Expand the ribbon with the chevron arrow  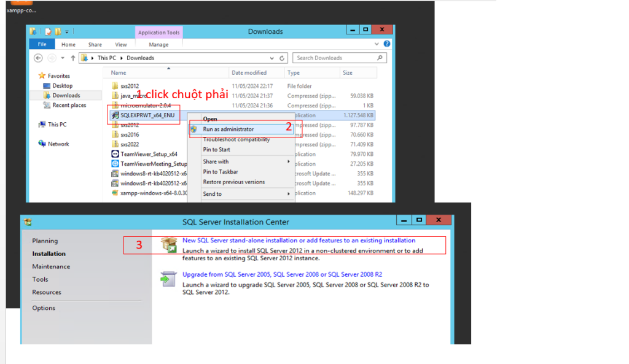click(377, 44)
